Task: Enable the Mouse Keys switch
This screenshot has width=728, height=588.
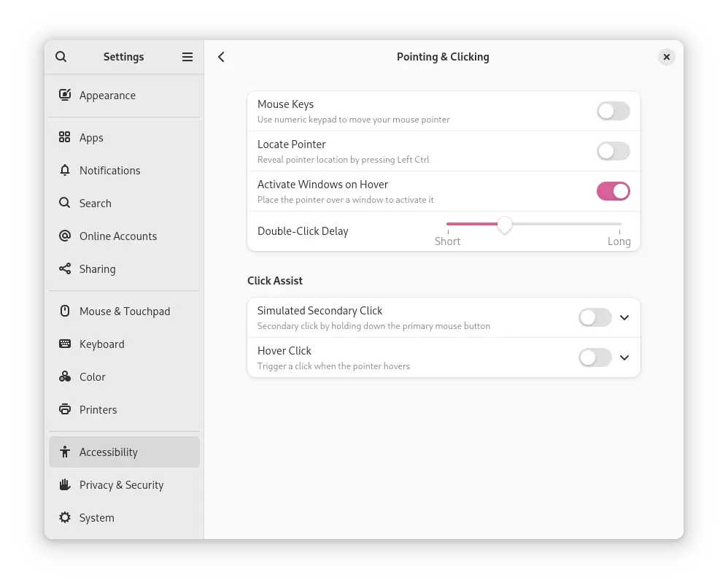Action: point(613,111)
